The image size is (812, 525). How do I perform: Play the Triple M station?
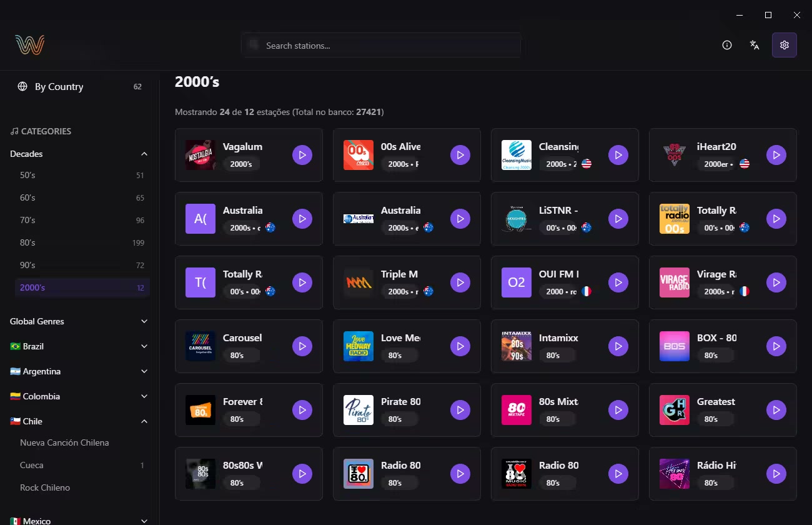pos(460,282)
